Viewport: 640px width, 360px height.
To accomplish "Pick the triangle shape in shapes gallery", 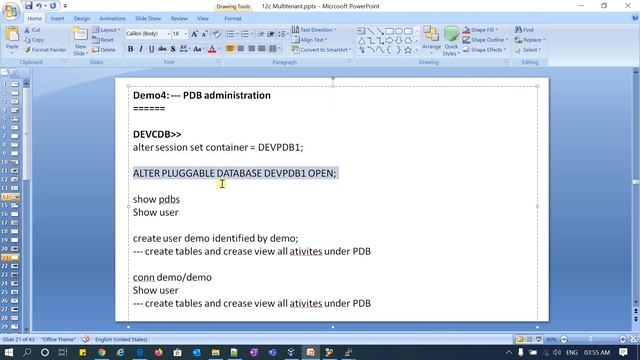I will pyautogui.click(x=362, y=41).
